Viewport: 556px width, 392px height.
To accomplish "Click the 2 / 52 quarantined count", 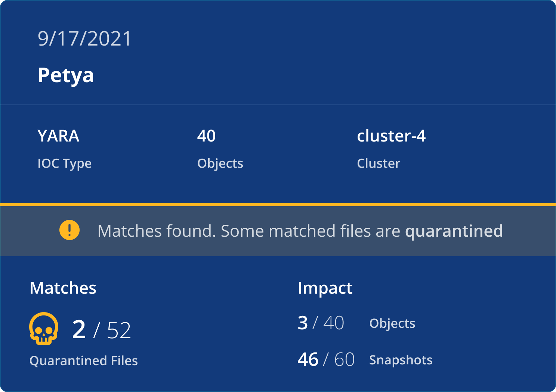I will (101, 330).
